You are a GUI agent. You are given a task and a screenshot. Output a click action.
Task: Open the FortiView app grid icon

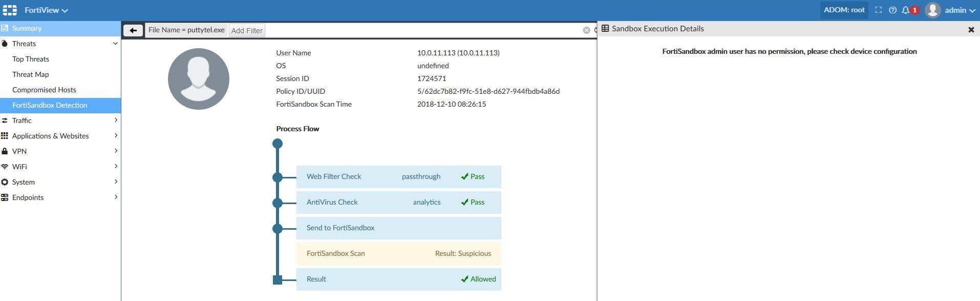tap(10, 10)
